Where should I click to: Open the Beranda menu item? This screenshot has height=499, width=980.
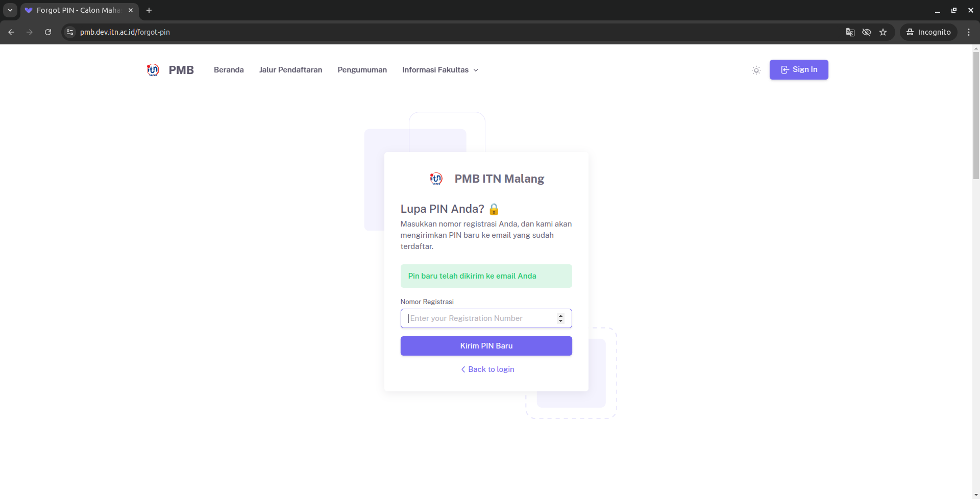click(x=229, y=70)
